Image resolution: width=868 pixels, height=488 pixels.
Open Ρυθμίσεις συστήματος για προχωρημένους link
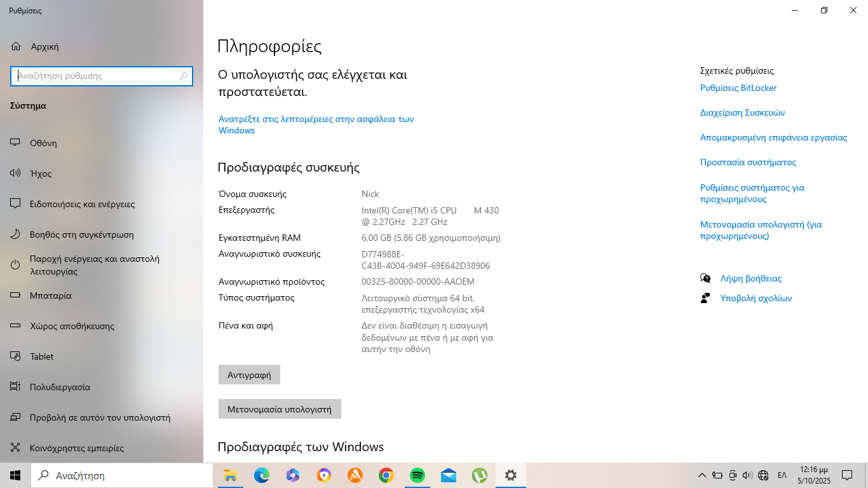tap(752, 193)
